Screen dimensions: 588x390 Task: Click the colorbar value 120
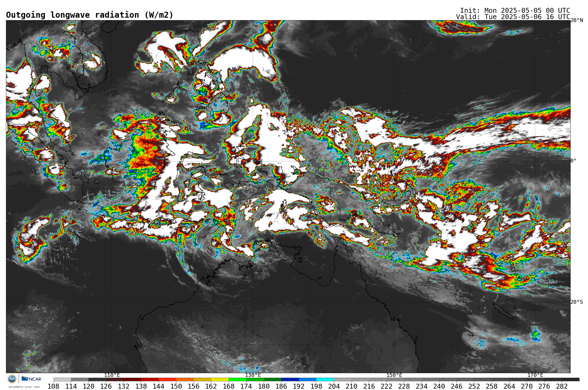tap(88, 386)
